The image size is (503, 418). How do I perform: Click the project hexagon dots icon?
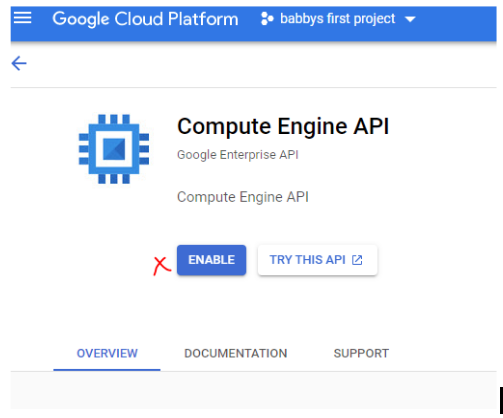pos(267,19)
